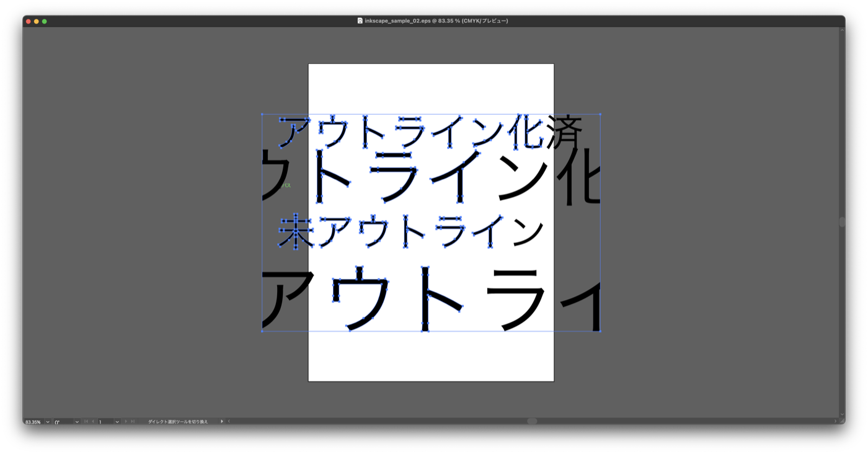Open the zoom level dropdown beside 83.35%
Viewport: 868px width, 454px height.
point(48,422)
